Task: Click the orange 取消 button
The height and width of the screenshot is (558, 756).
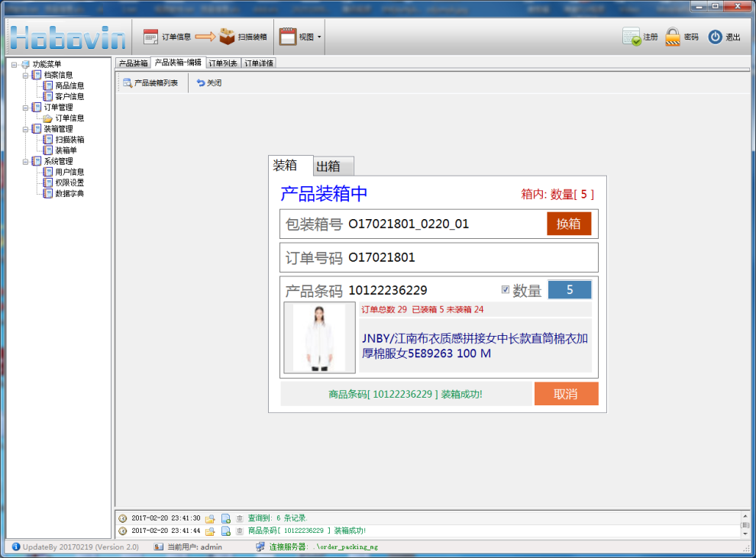Action: coord(565,394)
